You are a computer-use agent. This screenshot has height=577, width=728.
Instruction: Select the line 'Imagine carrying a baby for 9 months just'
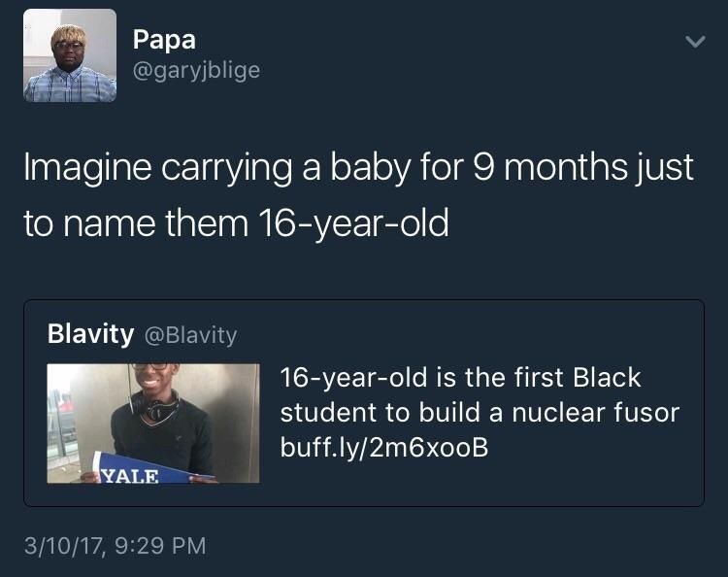(359, 167)
